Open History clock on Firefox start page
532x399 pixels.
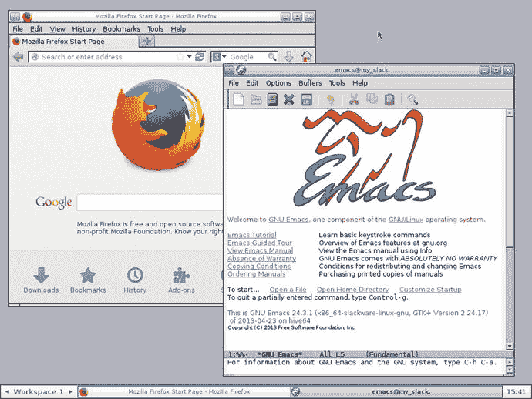click(135, 280)
